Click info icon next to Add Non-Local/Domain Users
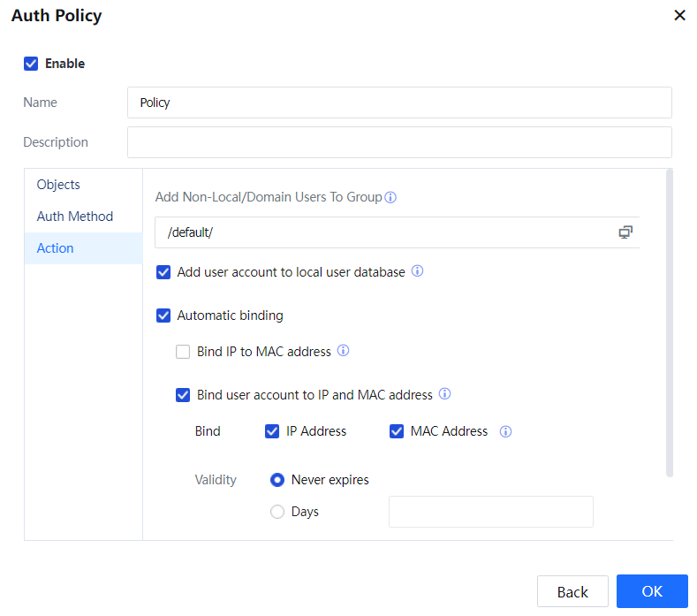The width and height of the screenshot is (697, 616). (x=390, y=197)
